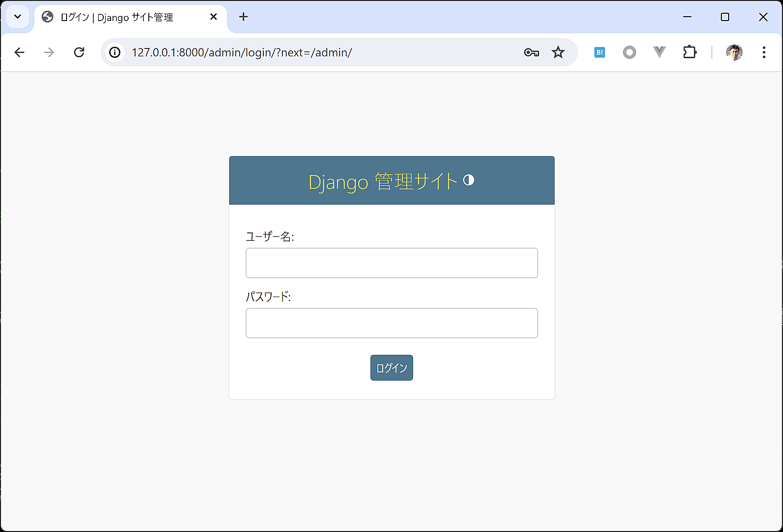Open the Hatena Bookmark B! extension

(x=599, y=52)
